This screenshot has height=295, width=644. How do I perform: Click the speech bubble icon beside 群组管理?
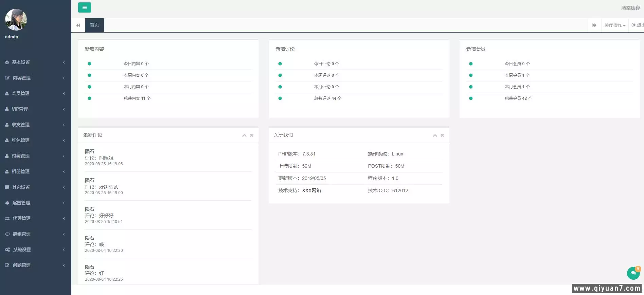tap(7, 234)
